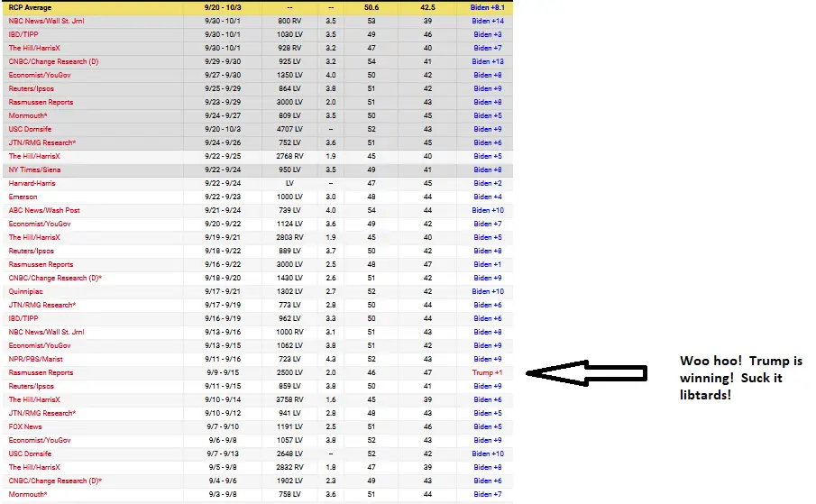
Task: Open NBC News/Wall St. Jrnl poll dated 9/13 - 9/16
Action: tap(46, 332)
